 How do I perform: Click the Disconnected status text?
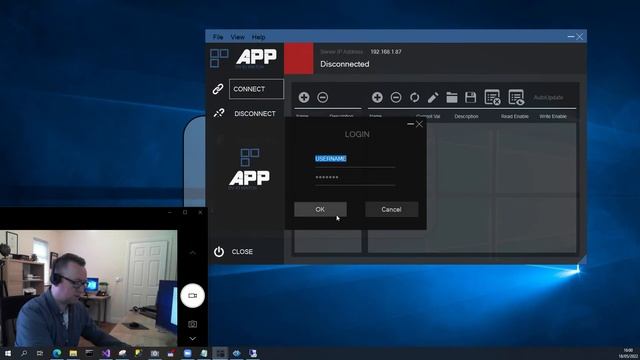click(344, 64)
